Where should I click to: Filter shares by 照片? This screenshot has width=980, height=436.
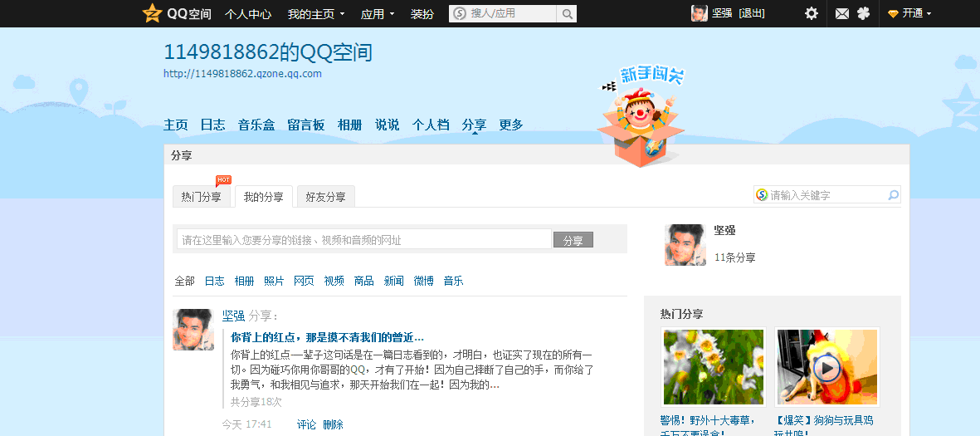coord(274,281)
